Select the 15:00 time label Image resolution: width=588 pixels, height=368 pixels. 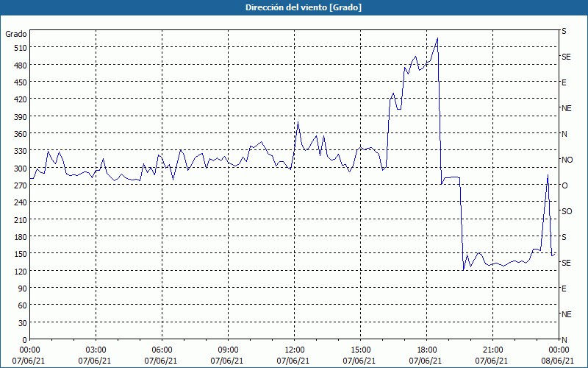360,350
